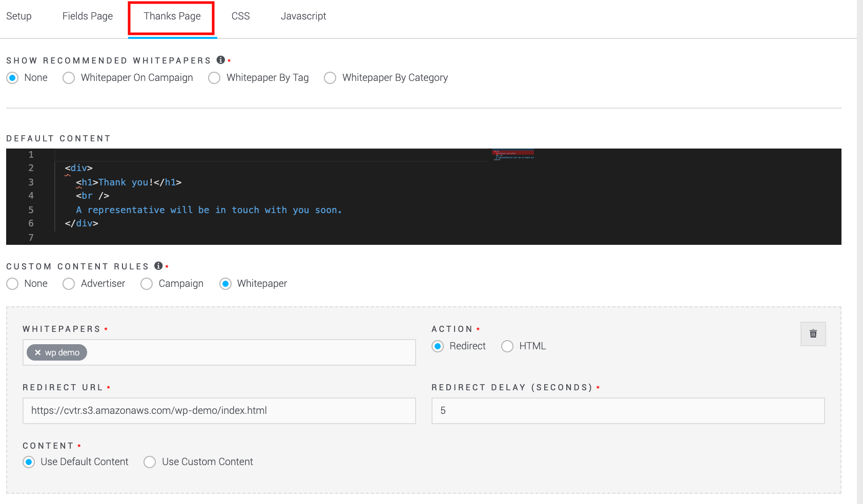Click the code editor minimap preview
Image resolution: width=863 pixels, height=504 pixels.
pyautogui.click(x=513, y=155)
